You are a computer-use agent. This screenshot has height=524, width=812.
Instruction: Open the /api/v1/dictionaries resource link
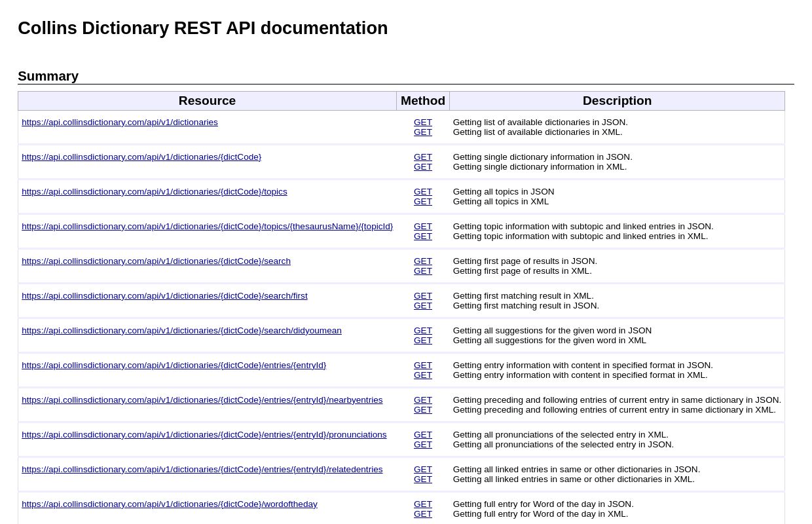point(120,122)
